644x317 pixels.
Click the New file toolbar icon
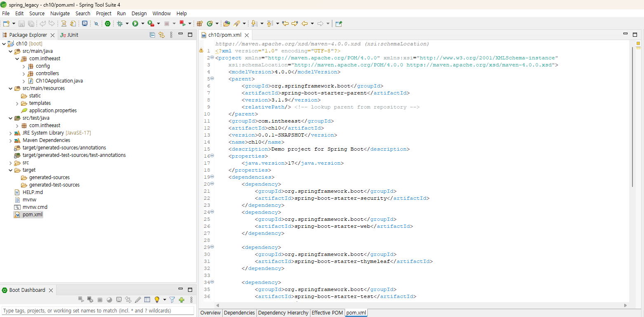[6, 24]
